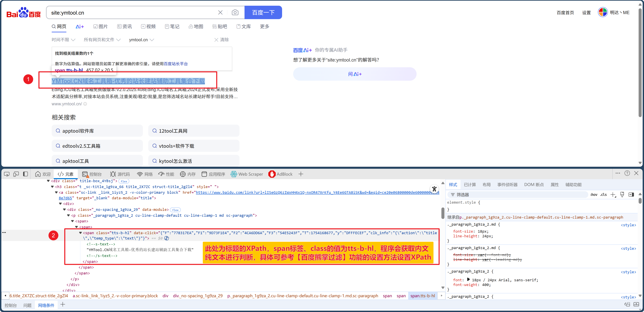This screenshot has width=644, height=312.
Task: Open the 内存 DevTools tab
Action: pyautogui.click(x=188, y=174)
